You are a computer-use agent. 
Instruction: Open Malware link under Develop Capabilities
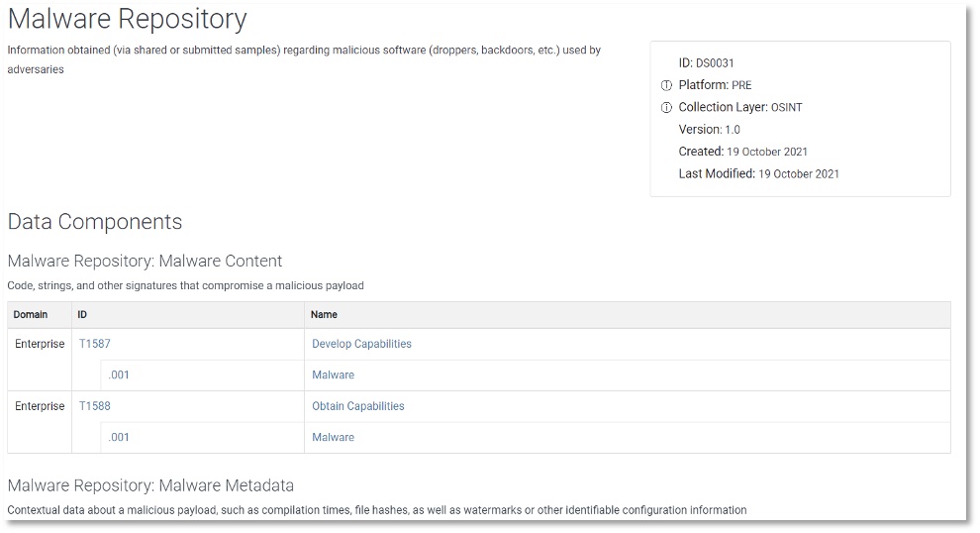pyautogui.click(x=334, y=374)
